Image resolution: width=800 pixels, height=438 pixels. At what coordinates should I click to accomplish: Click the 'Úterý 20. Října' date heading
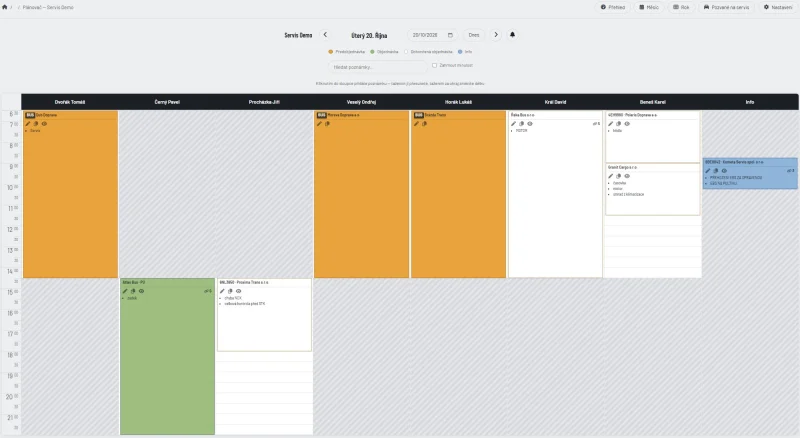[369, 35]
